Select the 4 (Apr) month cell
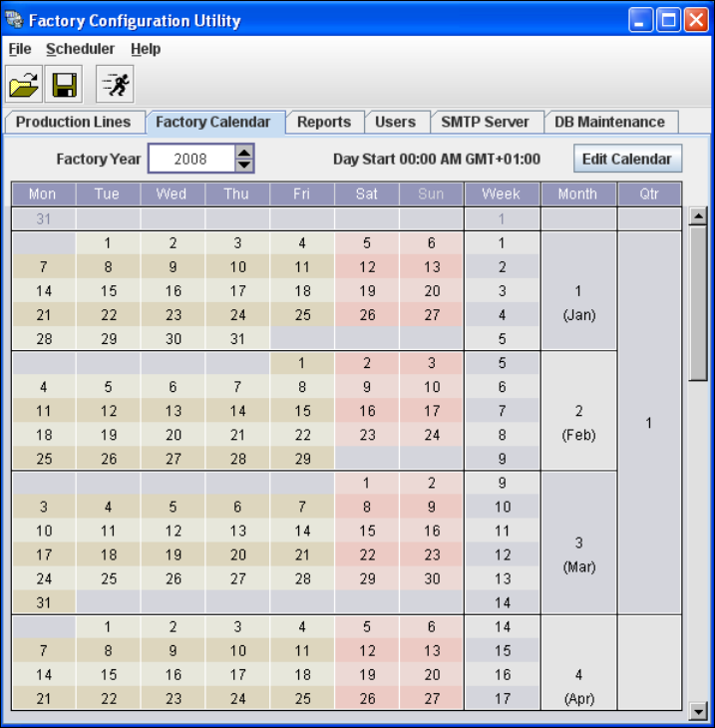Screen dimensions: 715x728 [578, 663]
